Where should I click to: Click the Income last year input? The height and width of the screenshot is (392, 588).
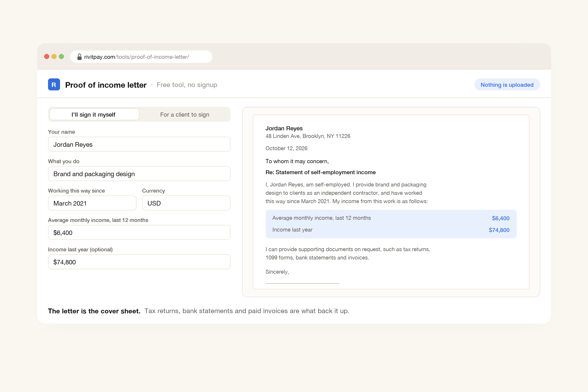pos(139,262)
